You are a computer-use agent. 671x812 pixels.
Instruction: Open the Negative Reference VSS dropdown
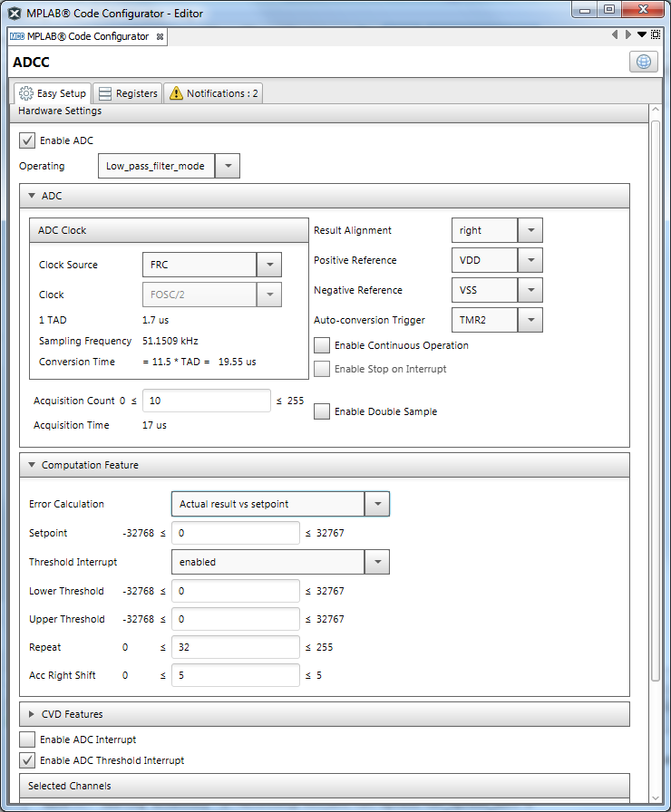click(x=530, y=290)
